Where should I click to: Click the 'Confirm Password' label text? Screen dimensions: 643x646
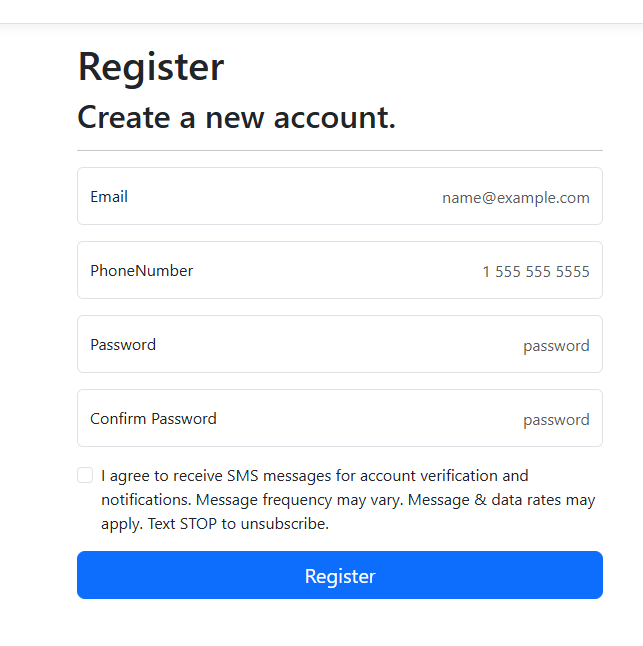pos(153,419)
